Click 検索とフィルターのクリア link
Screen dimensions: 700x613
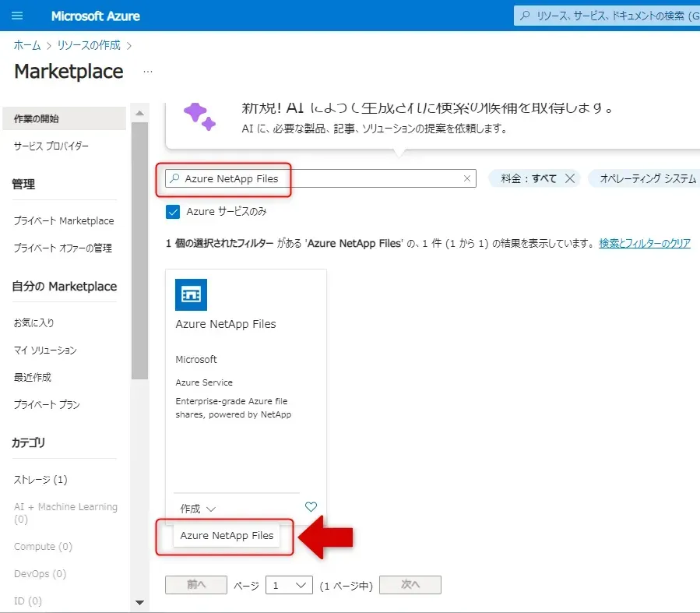tap(644, 244)
